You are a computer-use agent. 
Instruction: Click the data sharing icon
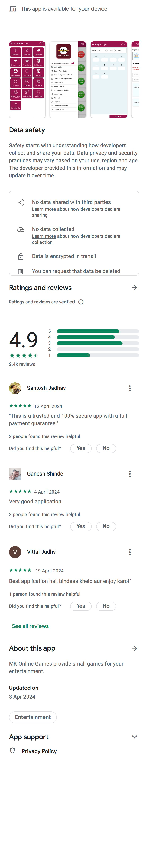21,202
